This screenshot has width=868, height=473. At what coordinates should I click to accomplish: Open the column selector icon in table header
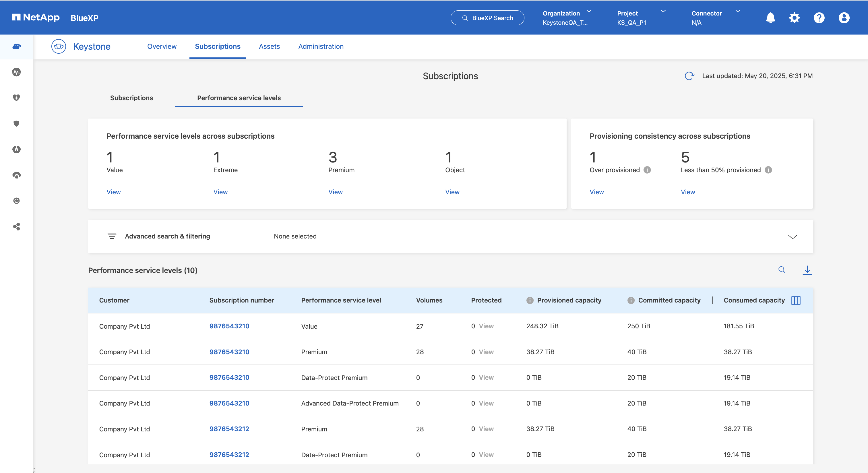click(796, 300)
